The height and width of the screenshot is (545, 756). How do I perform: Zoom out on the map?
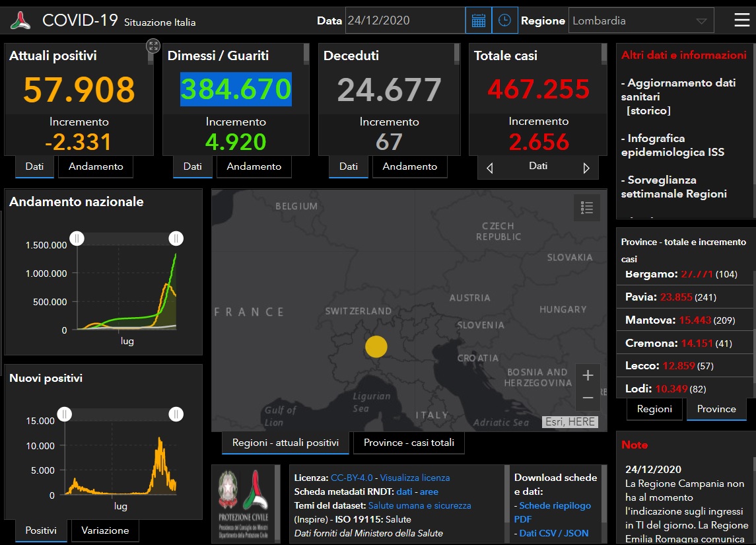588,398
